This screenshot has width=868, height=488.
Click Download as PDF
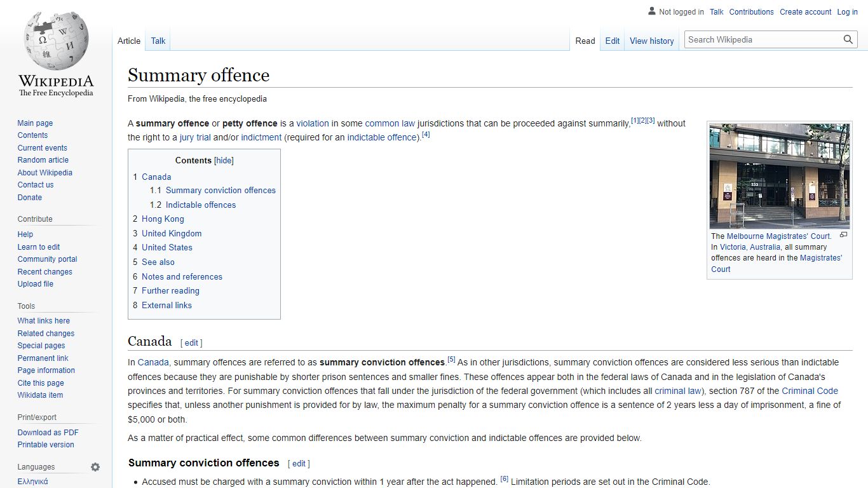point(48,433)
